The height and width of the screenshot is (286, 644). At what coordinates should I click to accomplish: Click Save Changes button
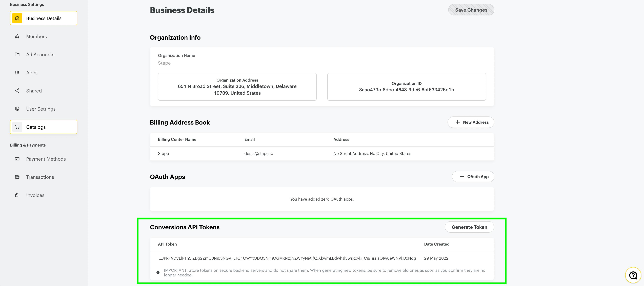(x=471, y=10)
